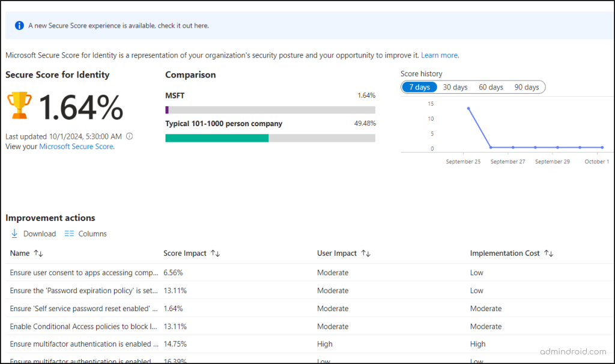Image resolution: width=615 pixels, height=364 pixels.
Task: Select the 7 days view tab
Action: click(419, 86)
